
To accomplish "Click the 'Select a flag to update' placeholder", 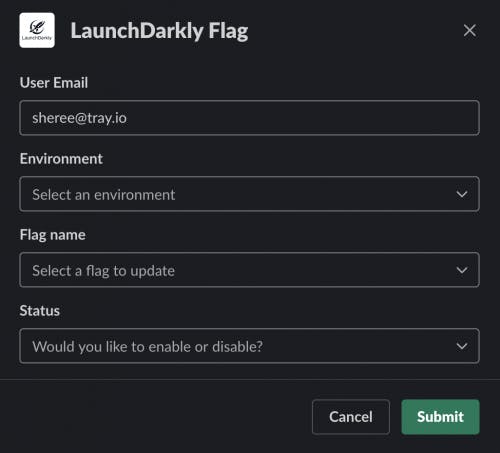I will pyautogui.click(x=103, y=271).
